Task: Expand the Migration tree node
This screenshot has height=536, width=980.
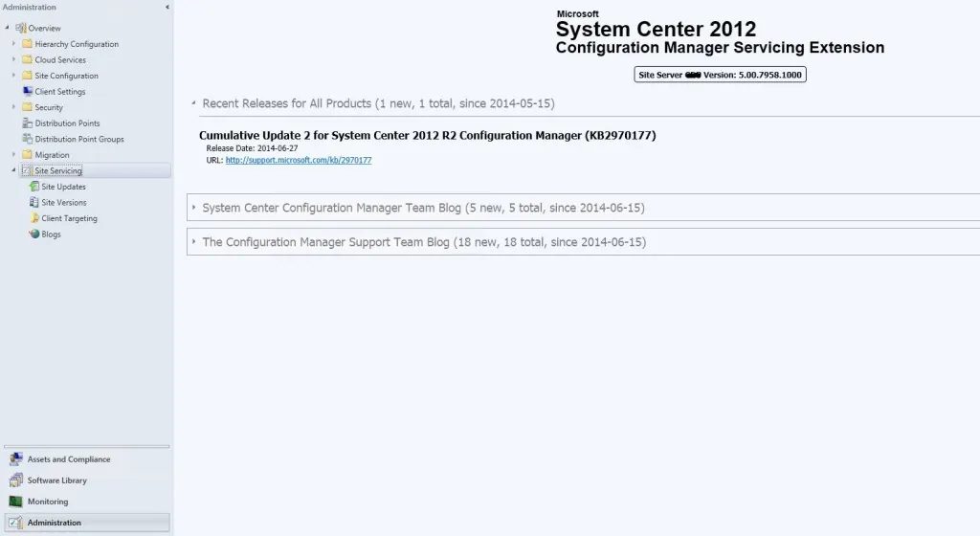Action: pos(13,154)
